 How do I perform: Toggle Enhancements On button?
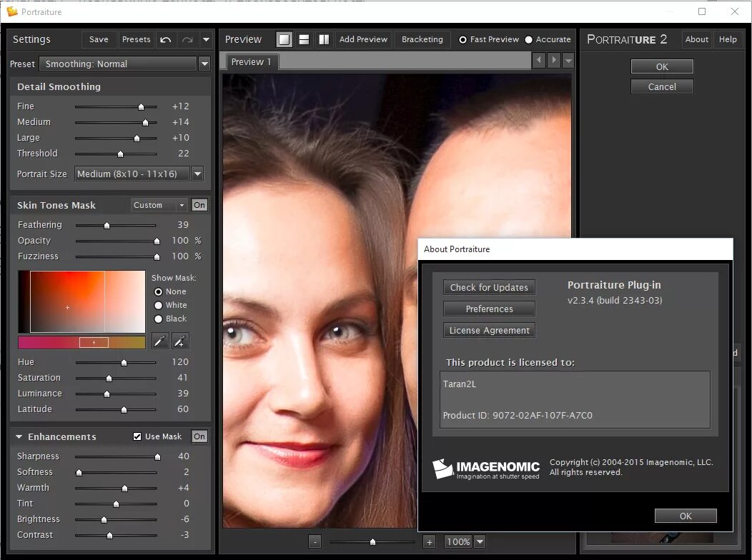(x=199, y=436)
